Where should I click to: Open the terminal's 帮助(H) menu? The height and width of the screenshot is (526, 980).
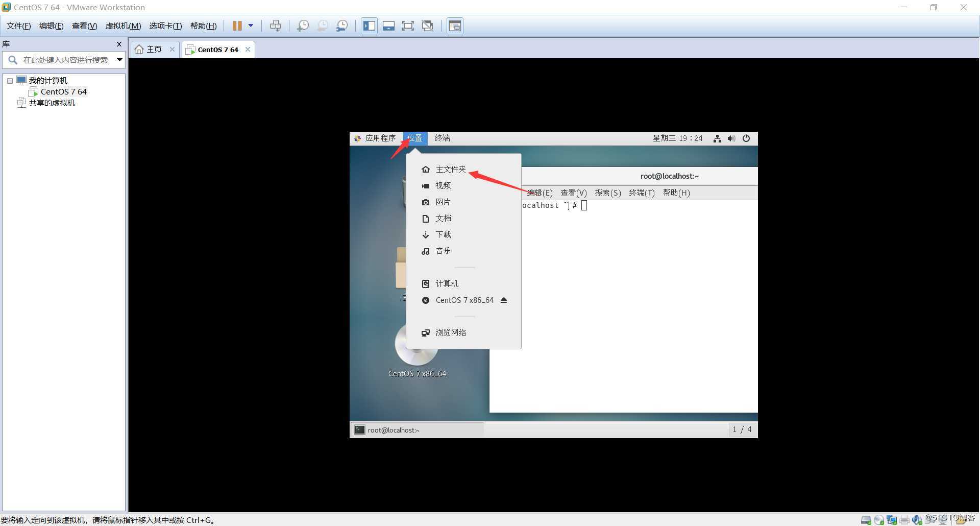pos(676,193)
